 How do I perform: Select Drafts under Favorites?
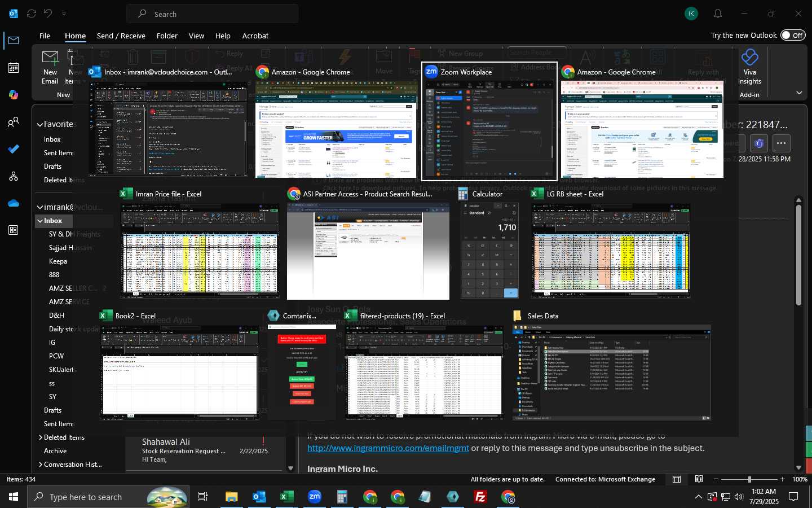pyautogui.click(x=53, y=167)
